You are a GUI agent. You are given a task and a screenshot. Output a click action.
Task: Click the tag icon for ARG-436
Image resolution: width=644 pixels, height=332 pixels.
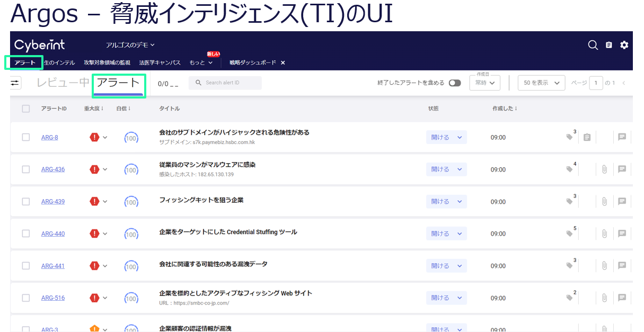[x=569, y=169]
